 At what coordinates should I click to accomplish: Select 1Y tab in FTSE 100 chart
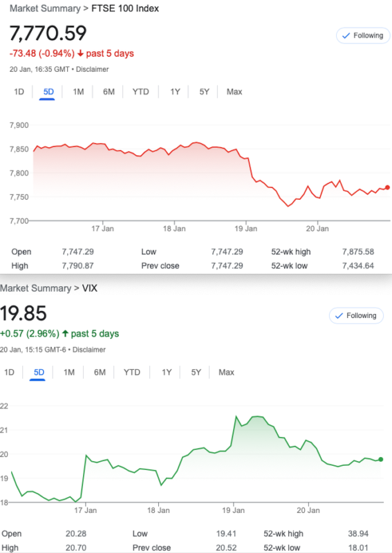[175, 92]
